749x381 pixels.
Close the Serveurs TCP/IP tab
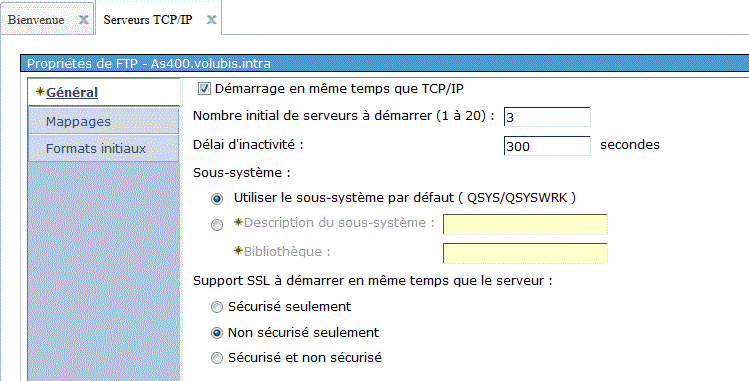coord(211,20)
